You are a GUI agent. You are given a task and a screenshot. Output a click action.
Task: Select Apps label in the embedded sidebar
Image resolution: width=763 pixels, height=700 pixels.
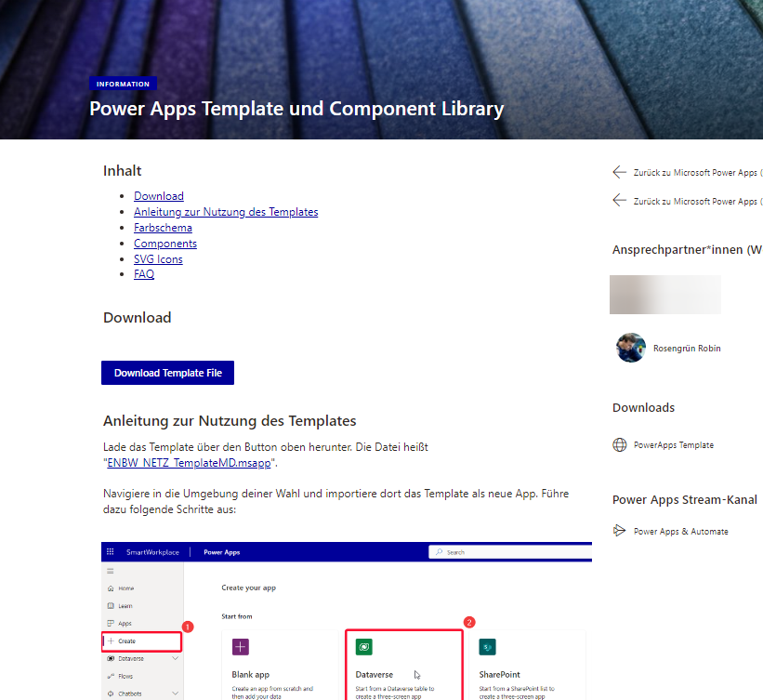[x=125, y=623]
